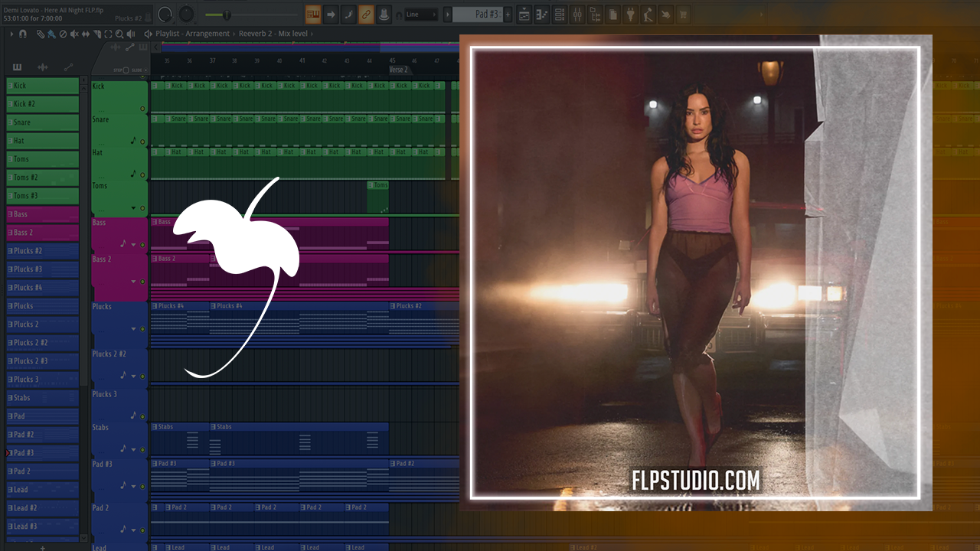The width and height of the screenshot is (980, 551).
Task: Open the Channel rack icon
Action: [x=560, y=15]
